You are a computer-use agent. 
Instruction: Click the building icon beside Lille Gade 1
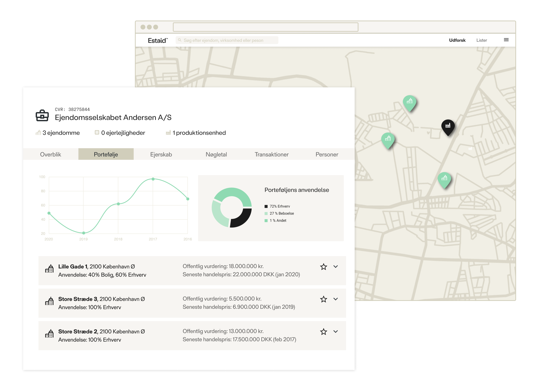click(x=49, y=269)
